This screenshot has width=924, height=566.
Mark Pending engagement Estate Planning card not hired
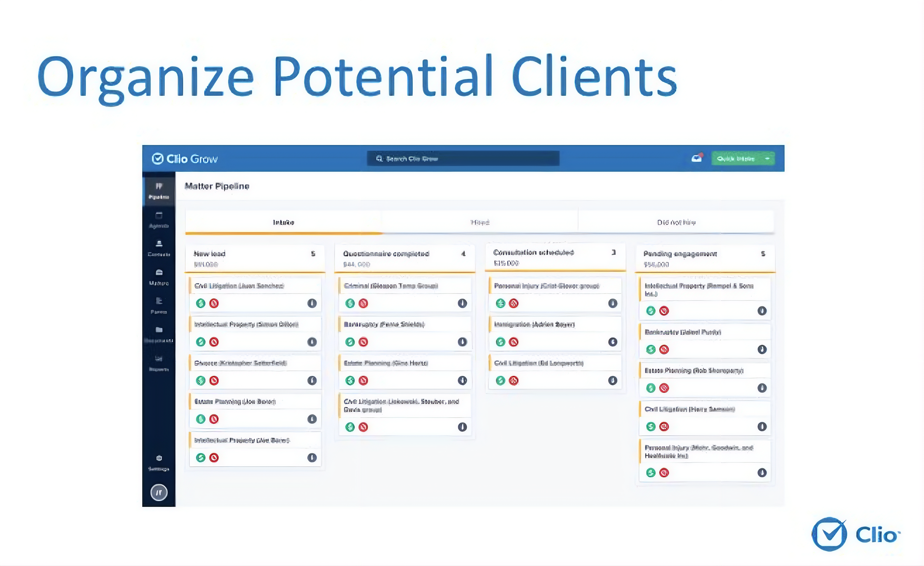point(664,388)
